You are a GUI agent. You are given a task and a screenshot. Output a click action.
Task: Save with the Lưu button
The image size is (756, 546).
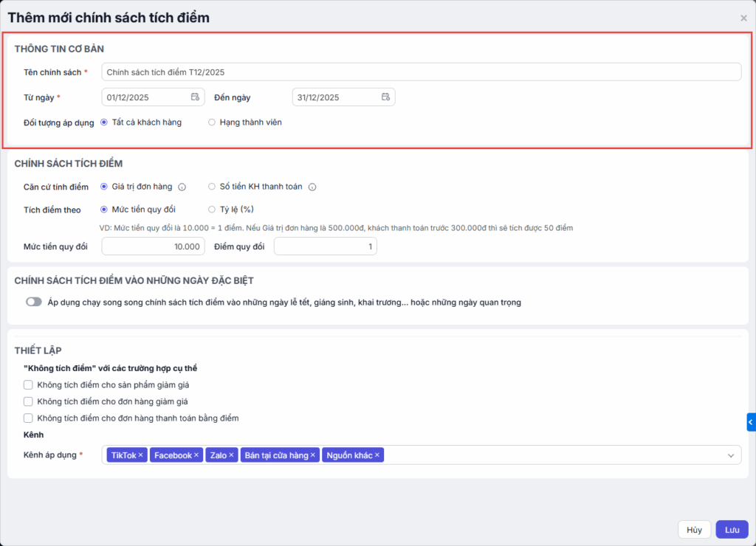point(732,530)
